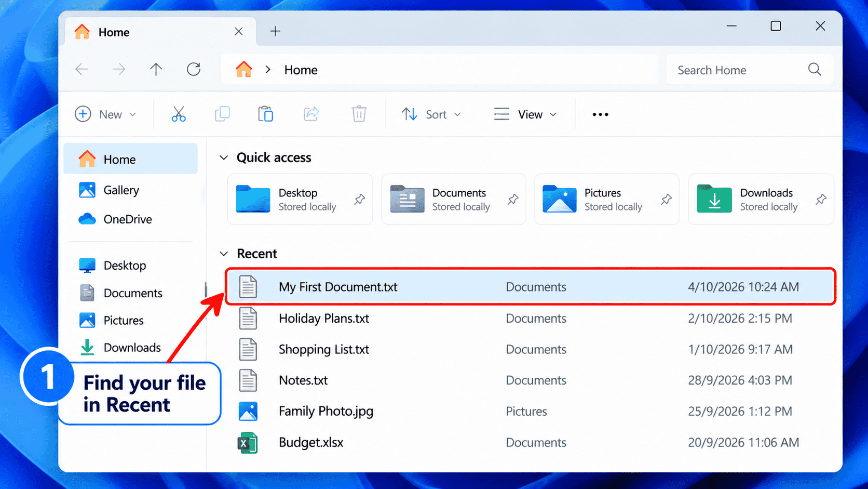The height and width of the screenshot is (489, 868).
Task: Go forward with the right arrow
Action: click(x=119, y=69)
